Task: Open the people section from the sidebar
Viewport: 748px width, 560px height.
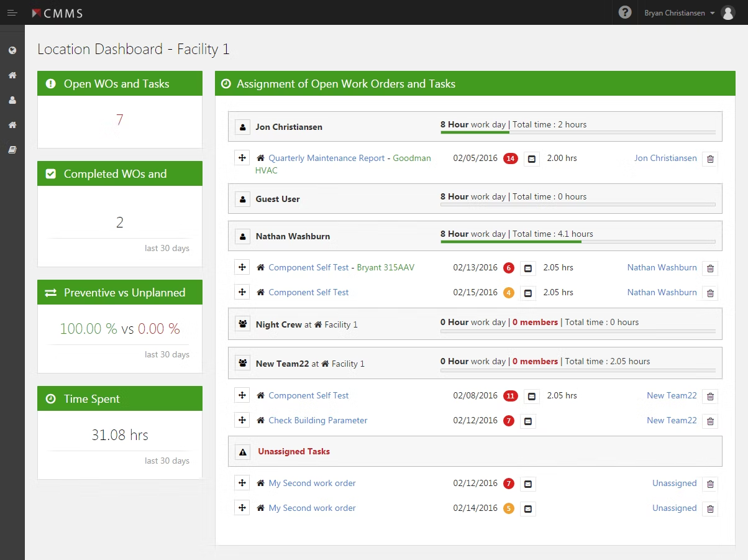Action: [12, 100]
